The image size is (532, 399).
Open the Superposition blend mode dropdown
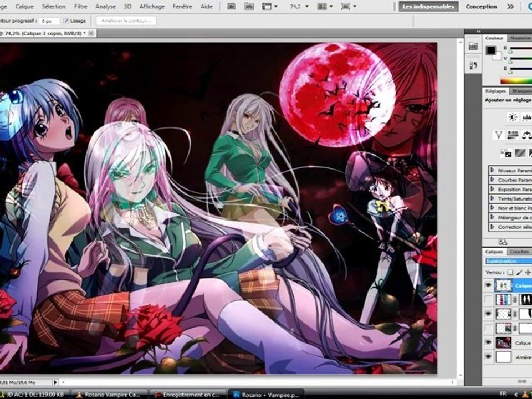[x=509, y=261]
